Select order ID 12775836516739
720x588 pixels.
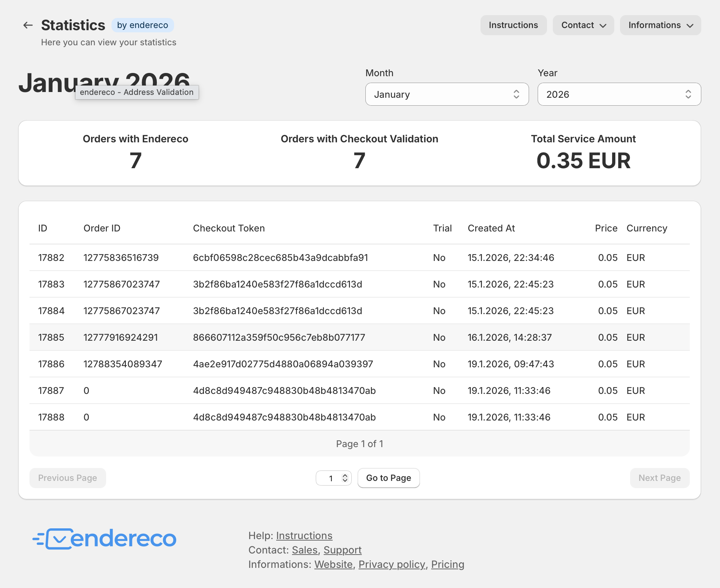(121, 258)
